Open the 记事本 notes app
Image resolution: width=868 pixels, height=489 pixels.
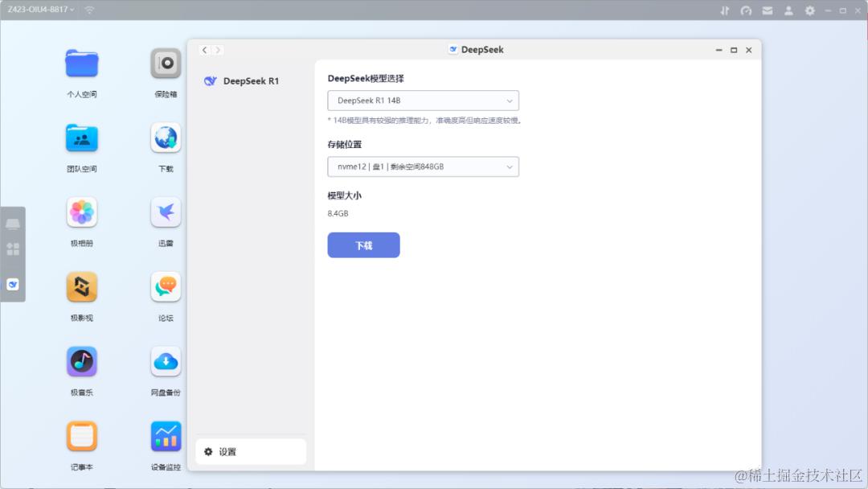click(x=81, y=435)
